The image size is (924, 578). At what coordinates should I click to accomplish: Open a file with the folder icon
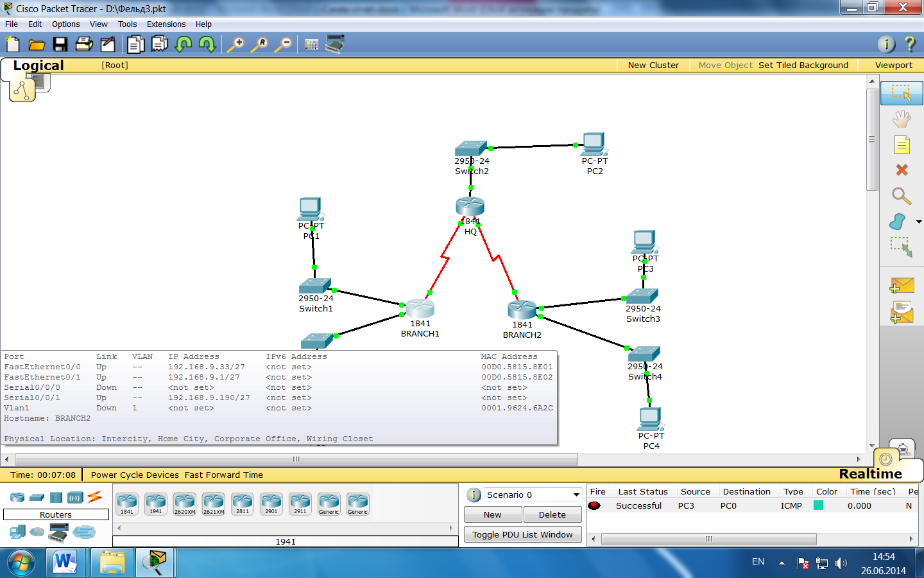37,44
